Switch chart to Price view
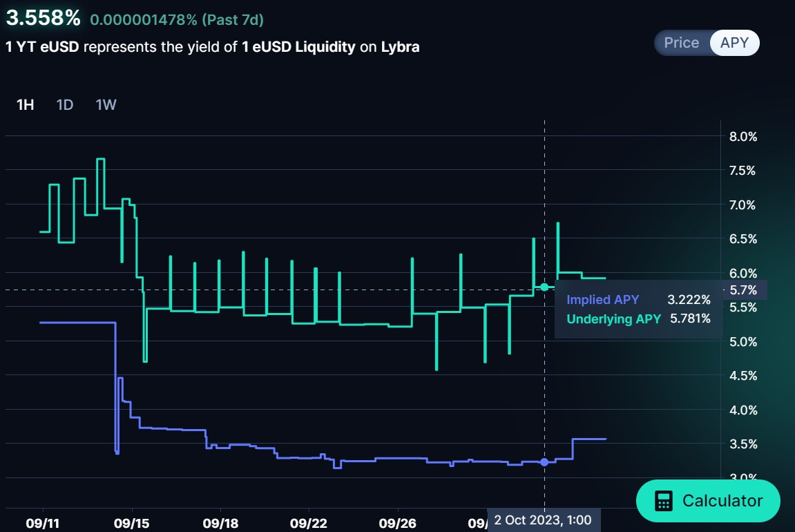795x532 pixels. click(x=682, y=43)
